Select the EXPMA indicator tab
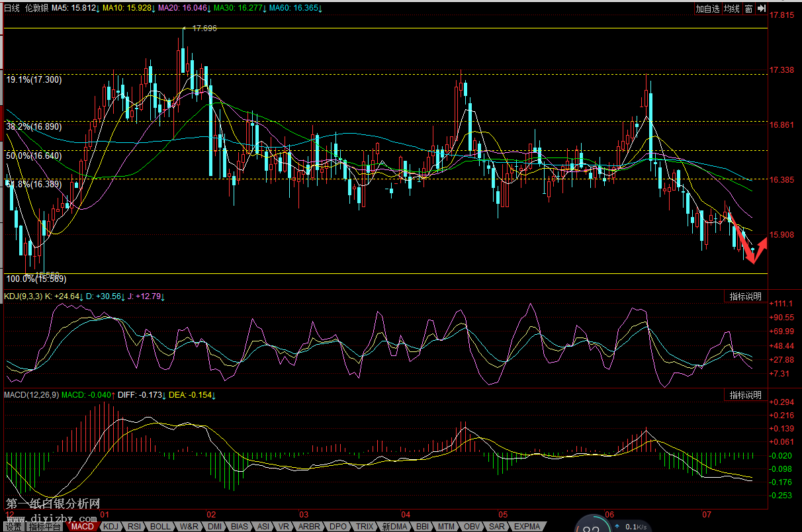Image resolution: width=802 pixels, height=532 pixels. 527,527
